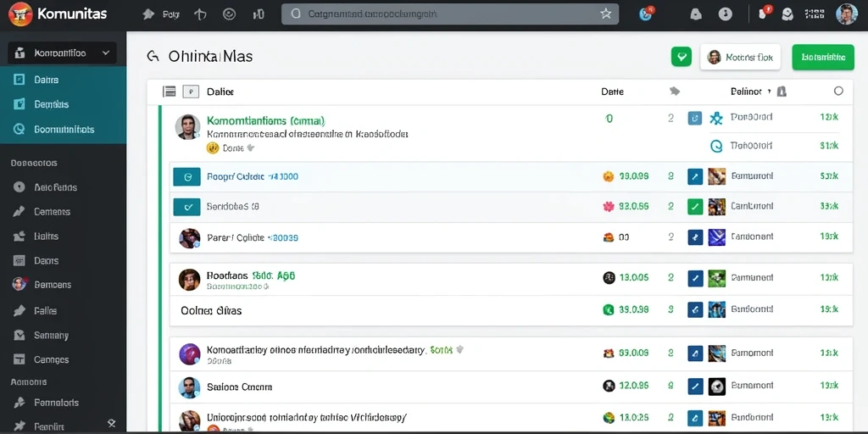868x434 pixels.
Task: Click the green shield button near 'Kotonst fiok'
Action: tap(682, 57)
